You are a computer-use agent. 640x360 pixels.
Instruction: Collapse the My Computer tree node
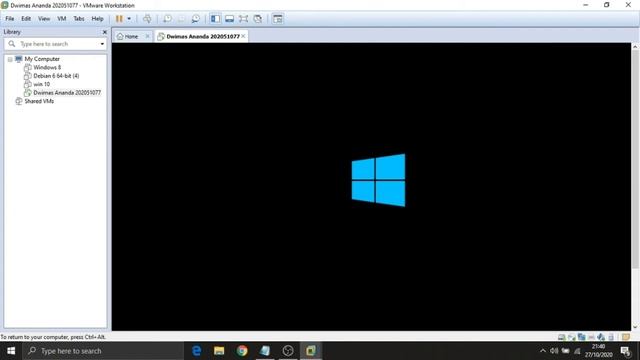[x=10, y=59]
